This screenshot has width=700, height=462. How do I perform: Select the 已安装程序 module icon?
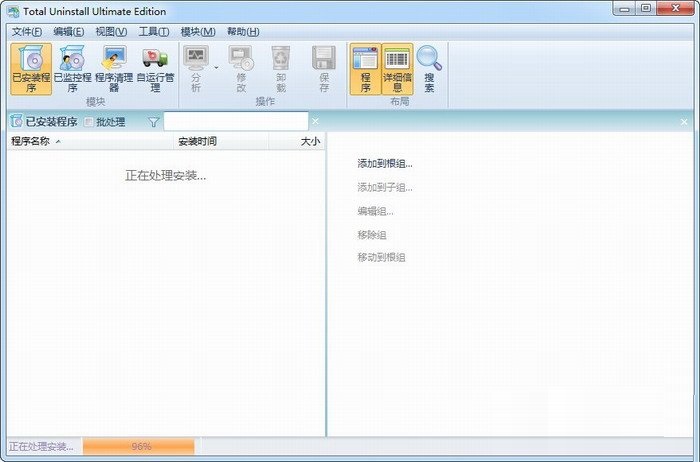point(31,69)
